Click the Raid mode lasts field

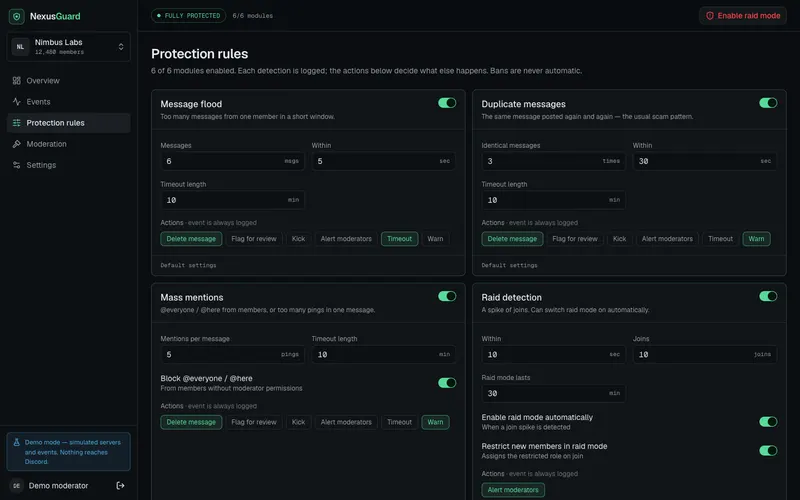[554, 393]
